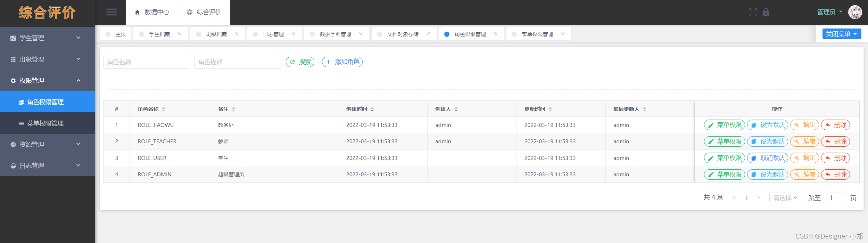Open 菜单权限 for ROLE_JIAOWU

pyautogui.click(x=725, y=125)
